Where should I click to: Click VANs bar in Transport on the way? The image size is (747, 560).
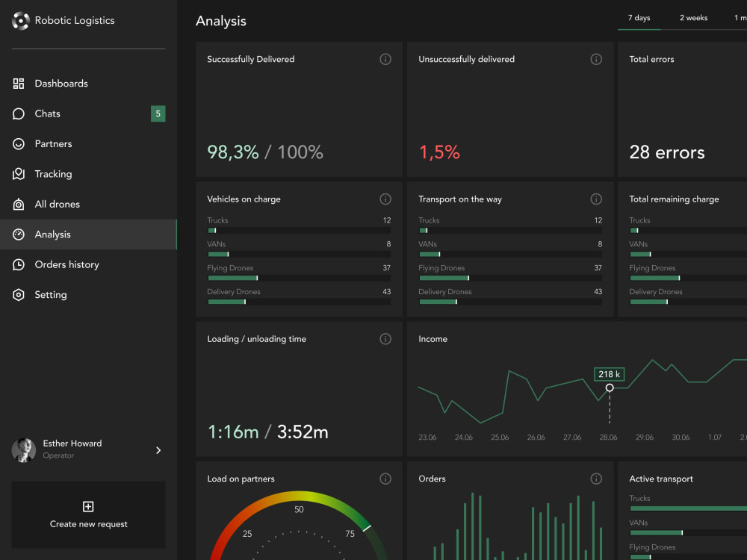(510, 255)
